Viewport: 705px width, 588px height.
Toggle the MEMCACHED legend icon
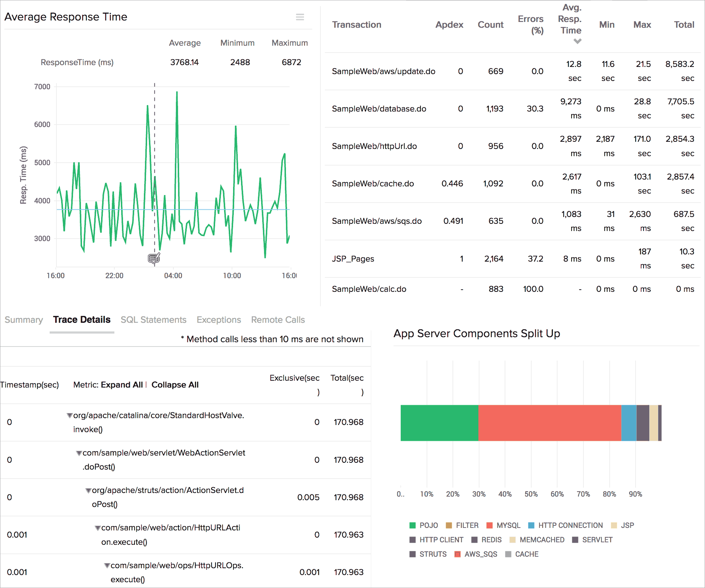[513, 540]
